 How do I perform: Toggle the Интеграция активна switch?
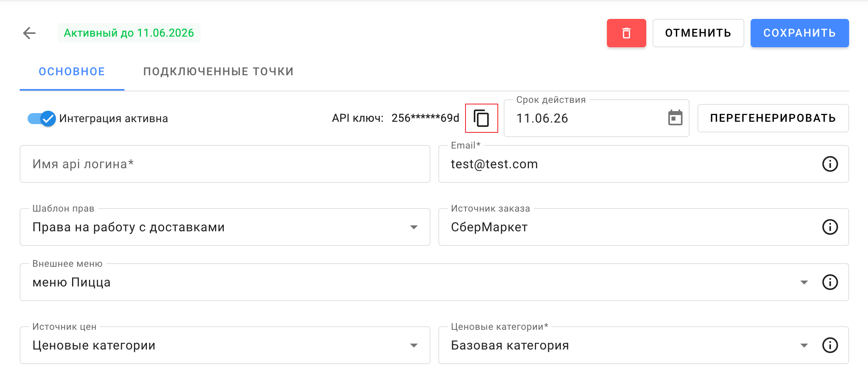point(42,118)
